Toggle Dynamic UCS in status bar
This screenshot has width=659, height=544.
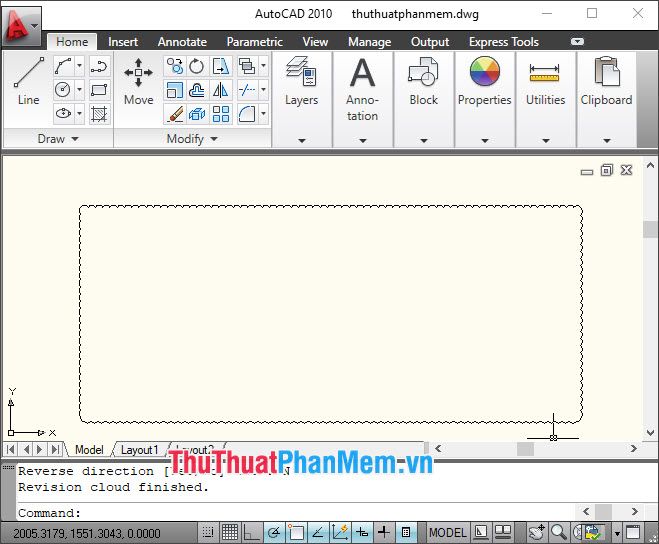[340, 532]
